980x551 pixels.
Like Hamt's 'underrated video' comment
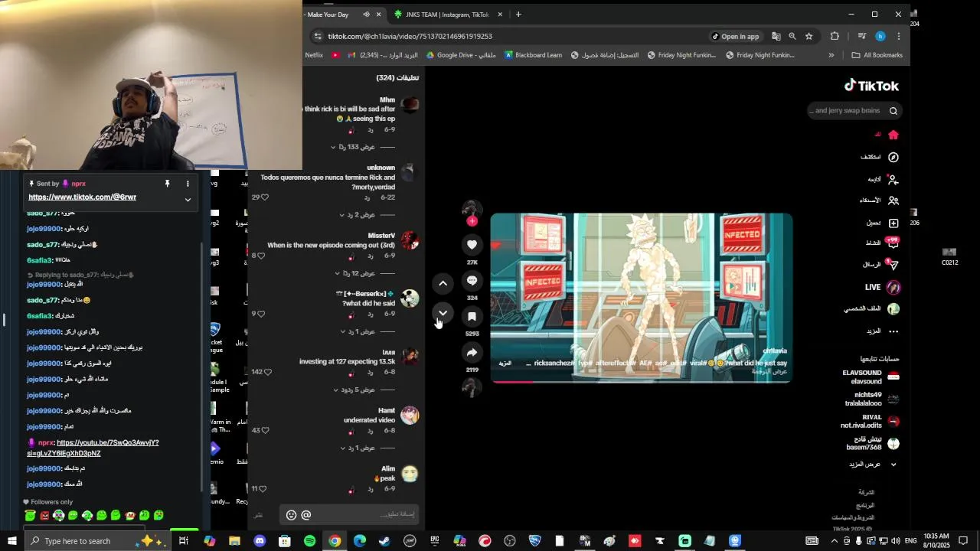(x=265, y=430)
